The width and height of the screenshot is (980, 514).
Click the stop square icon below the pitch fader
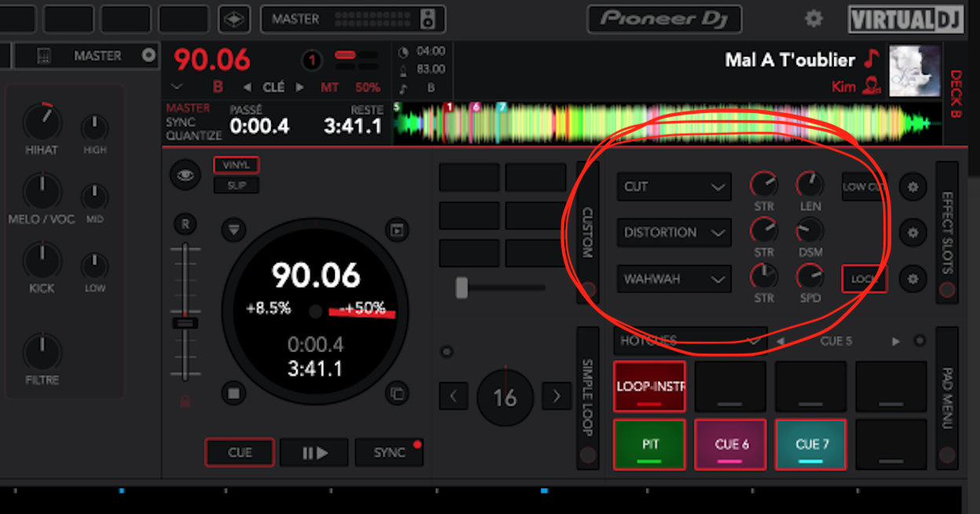tap(233, 393)
